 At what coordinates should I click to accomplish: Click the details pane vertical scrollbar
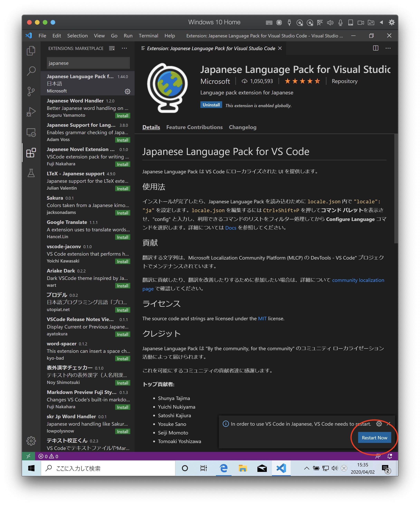pyautogui.click(x=396, y=189)
